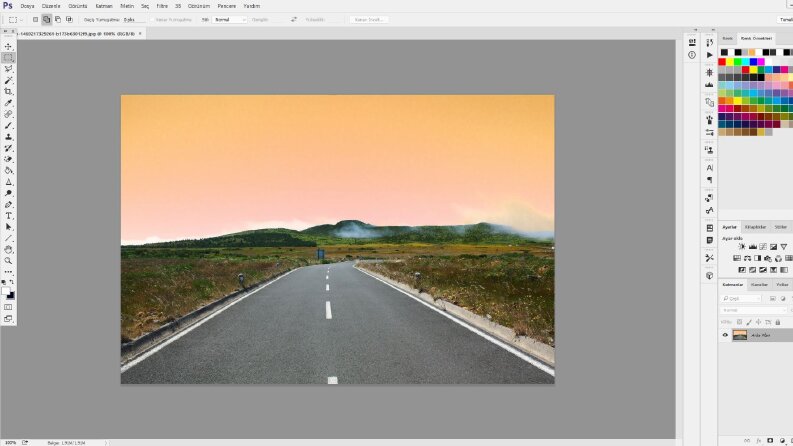Image resolution: width=793 pixels, height=446 pixels.
Task: Choose Subtract from Selection mode
Action: 58,20
